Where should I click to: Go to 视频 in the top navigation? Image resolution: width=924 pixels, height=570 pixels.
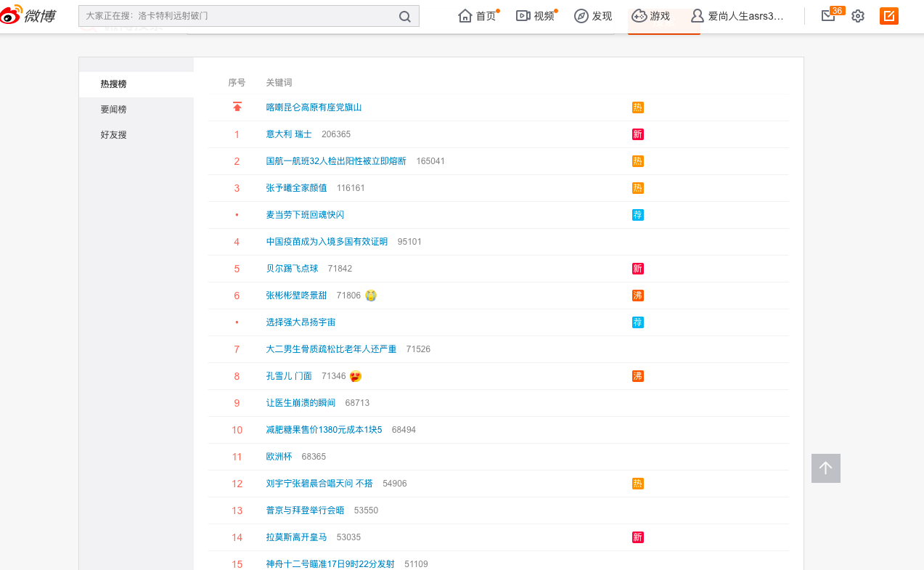click(544, 16)
